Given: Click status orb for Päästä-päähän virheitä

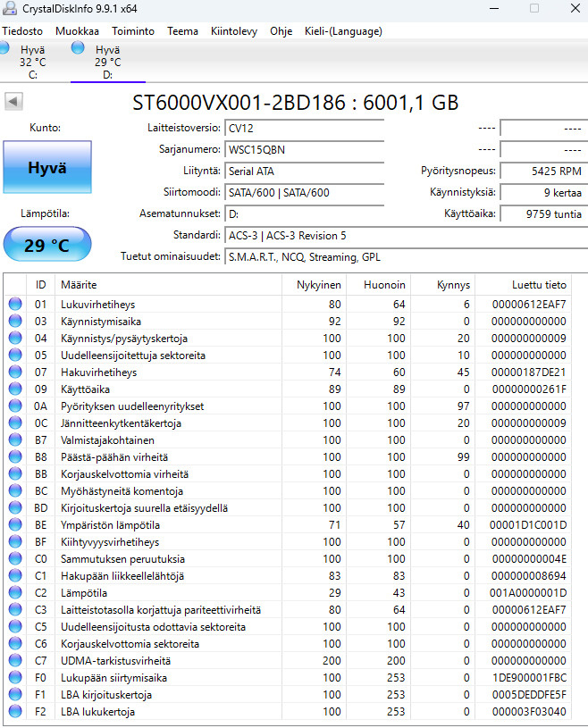Looking at the screenshot, I should (15, 456).
